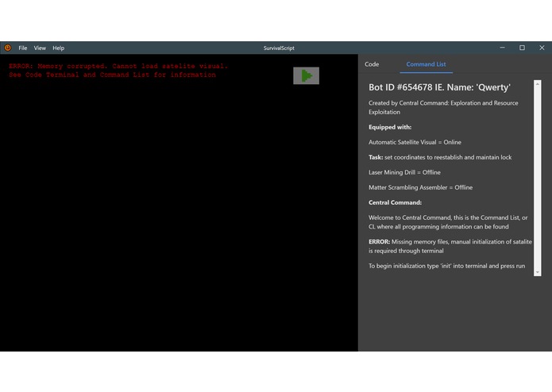Click the 'Bot ID #654678 IE. Name: Qwerty' heading

click(439, 87)
